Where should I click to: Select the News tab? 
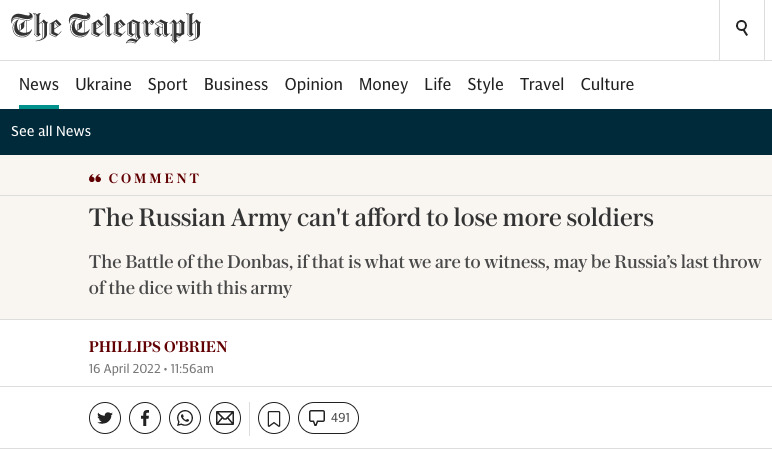click(x=39, y=84)
